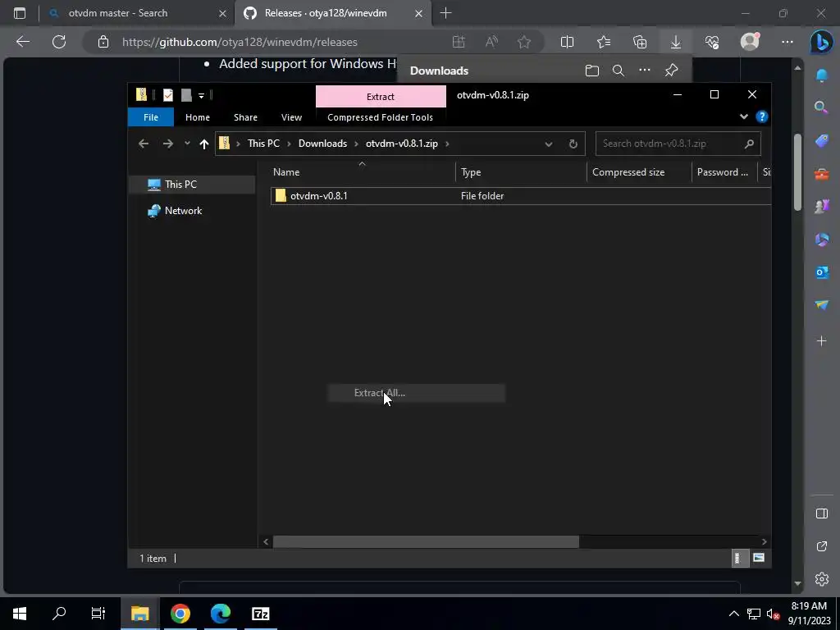This screenshot has height=630, width=840.
Task: Sort by Type column header
Action: click(x=521, y=172)
